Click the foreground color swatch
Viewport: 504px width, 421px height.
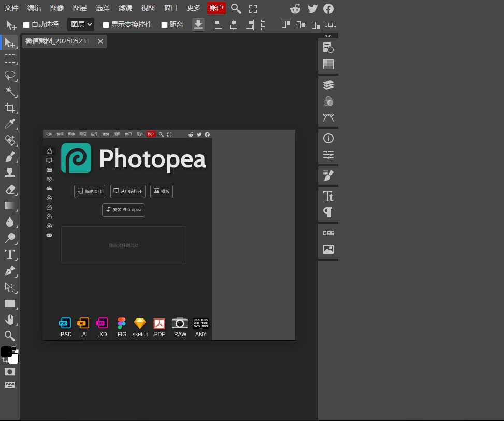coord(7,350)
